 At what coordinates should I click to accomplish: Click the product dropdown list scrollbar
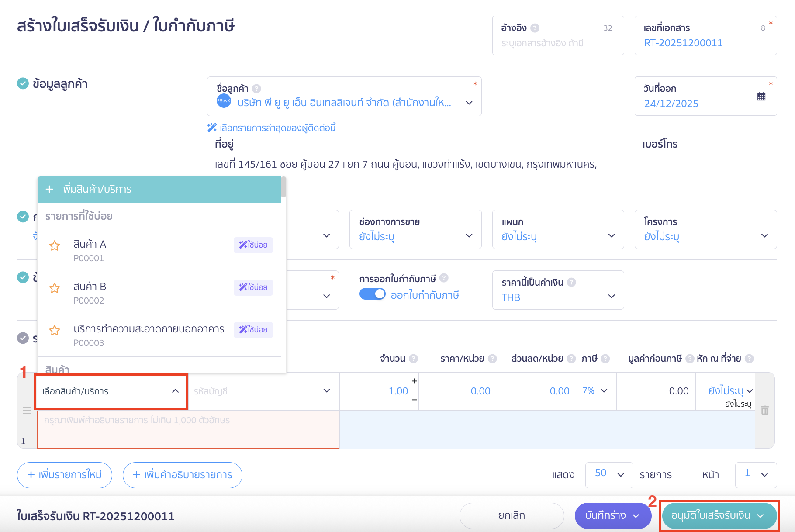[x=283, y=188]
